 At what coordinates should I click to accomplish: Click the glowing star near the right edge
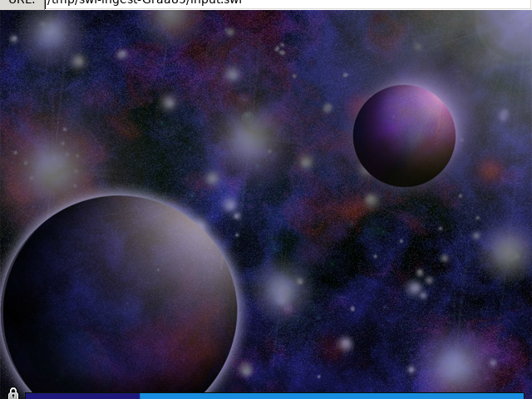pyautogui.click(x=507, y=251)
